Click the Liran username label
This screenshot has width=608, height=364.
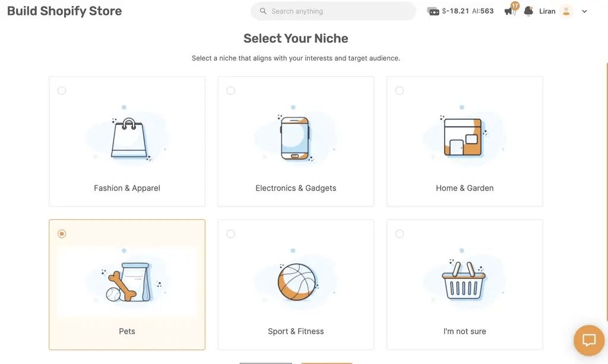[x=547, y=11]
